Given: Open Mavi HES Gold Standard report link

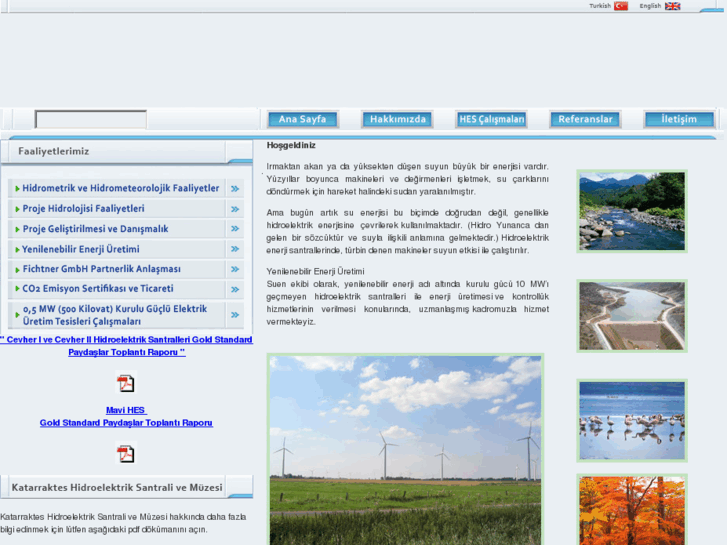Looking at the screenshot, I should [126, 417].
